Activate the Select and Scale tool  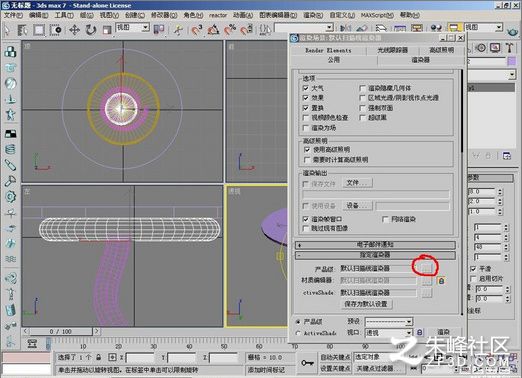107,30
